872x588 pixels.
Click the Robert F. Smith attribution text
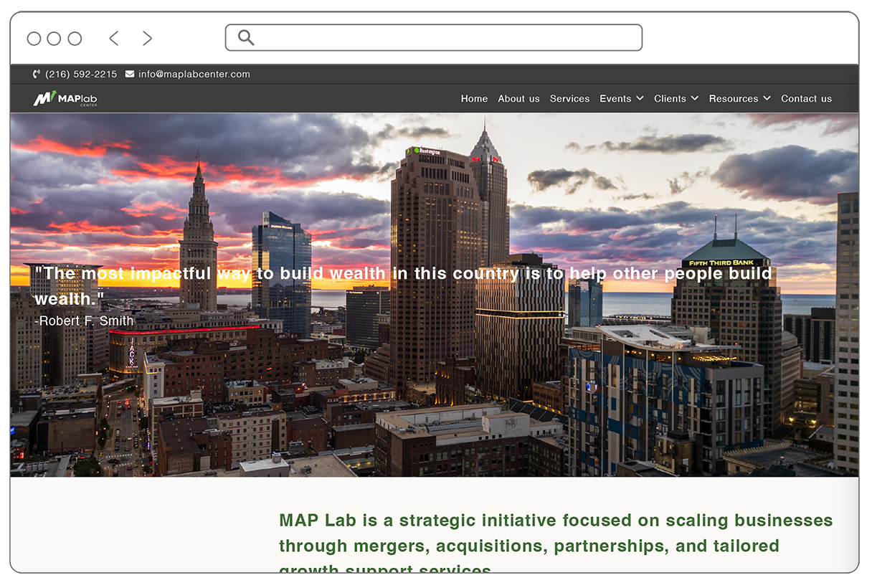tap(84, 321)
